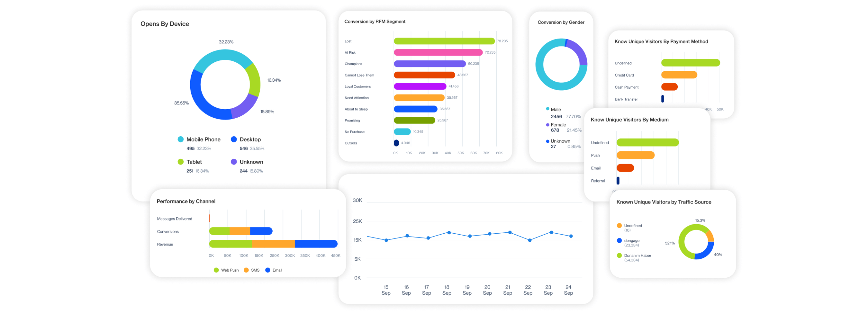Click the '78.235' value label
The width and height of the screenshot is (868, 314).
pyautogui.click(x=502, y=41)
